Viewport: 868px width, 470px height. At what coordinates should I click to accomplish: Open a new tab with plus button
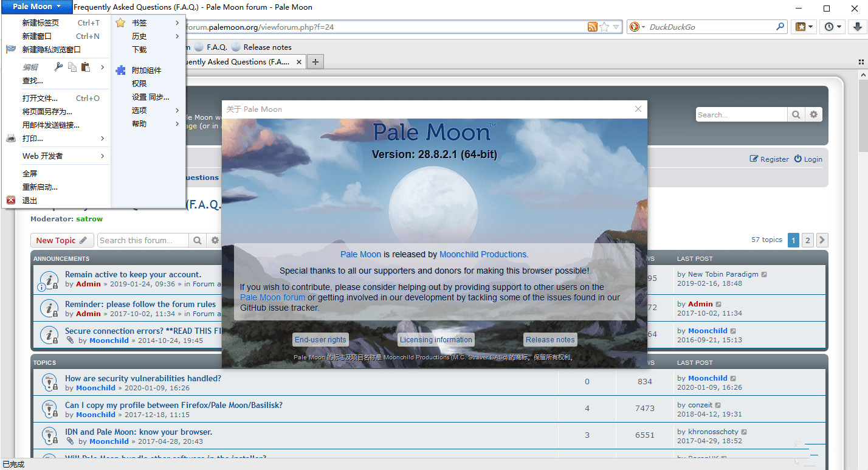click(x=315, y=61)
